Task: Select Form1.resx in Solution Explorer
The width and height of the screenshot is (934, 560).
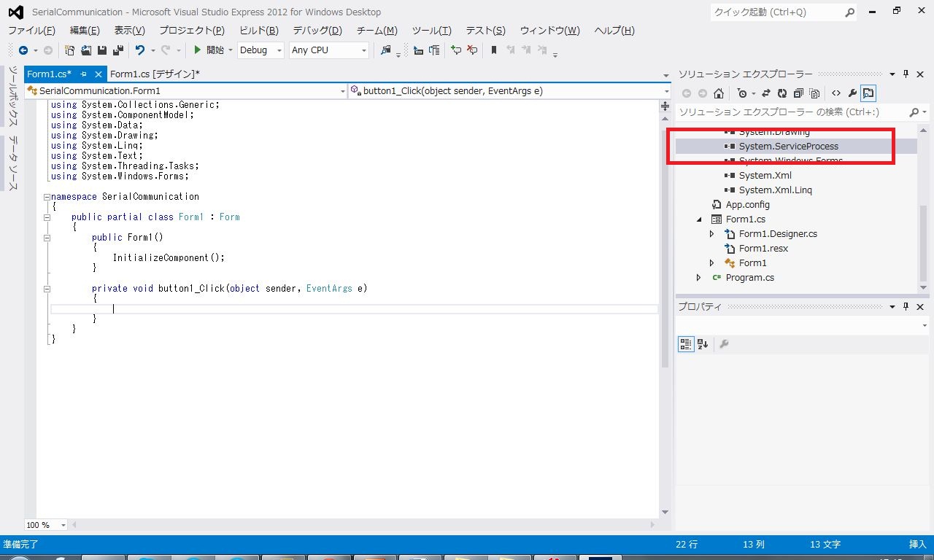Action: (763, 249)
